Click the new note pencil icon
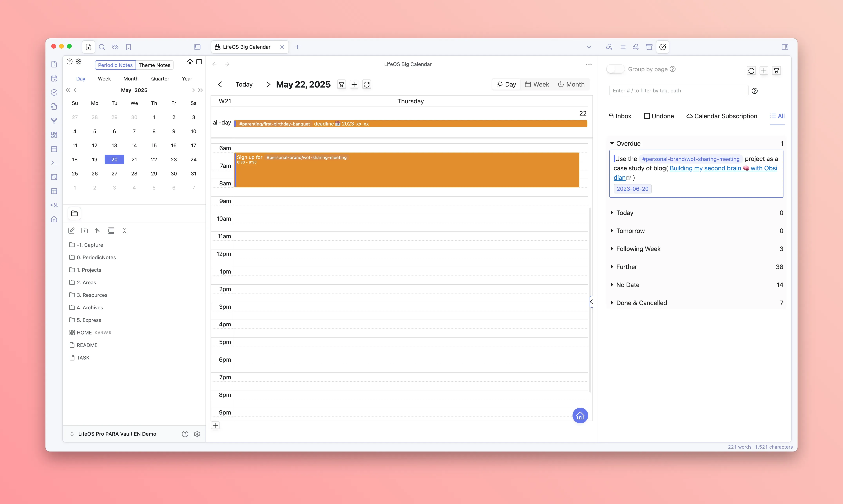This screenshot has width=843, height=504. point(71,231)
